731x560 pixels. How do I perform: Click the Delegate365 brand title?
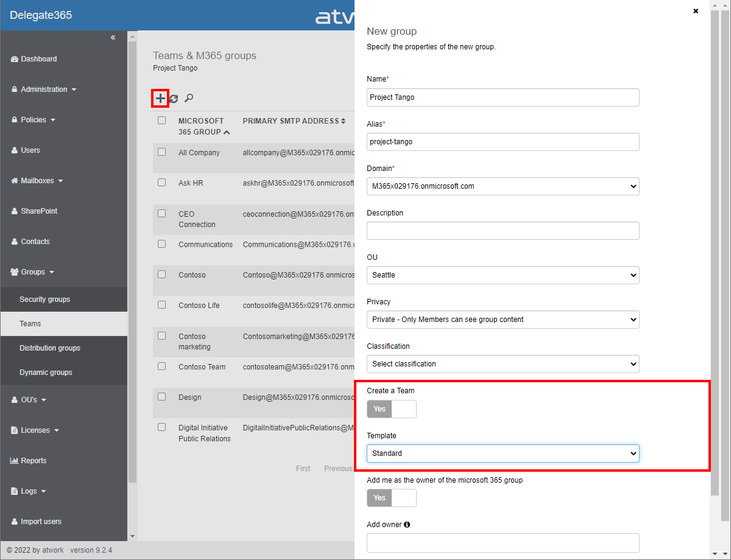pos(41,15)
